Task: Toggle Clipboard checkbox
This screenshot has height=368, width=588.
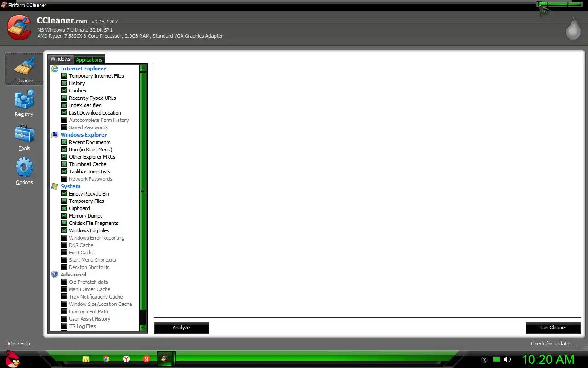Action: (x=64, y=208)
